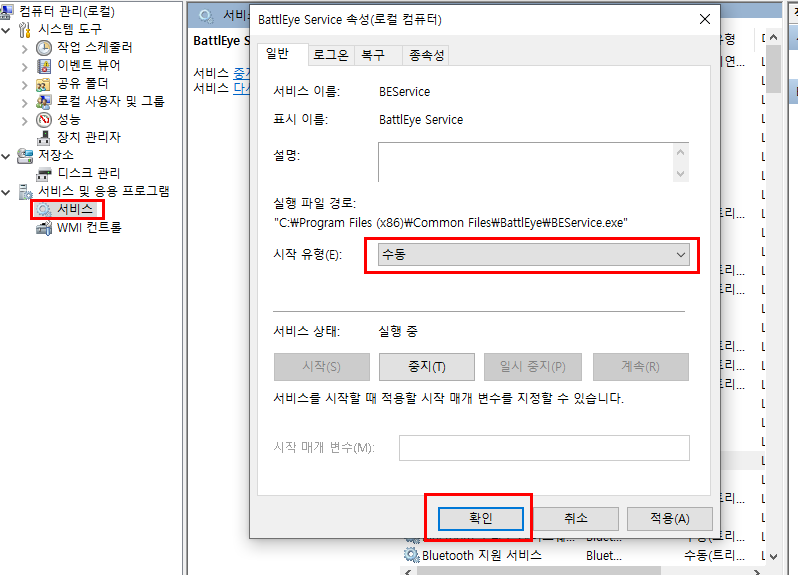Click Services and Applications icon
Viewport: 798px width, 575px height.
click(25, 191)
